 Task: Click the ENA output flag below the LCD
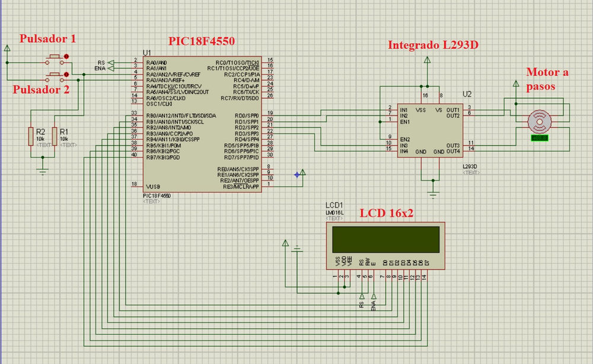374,296
